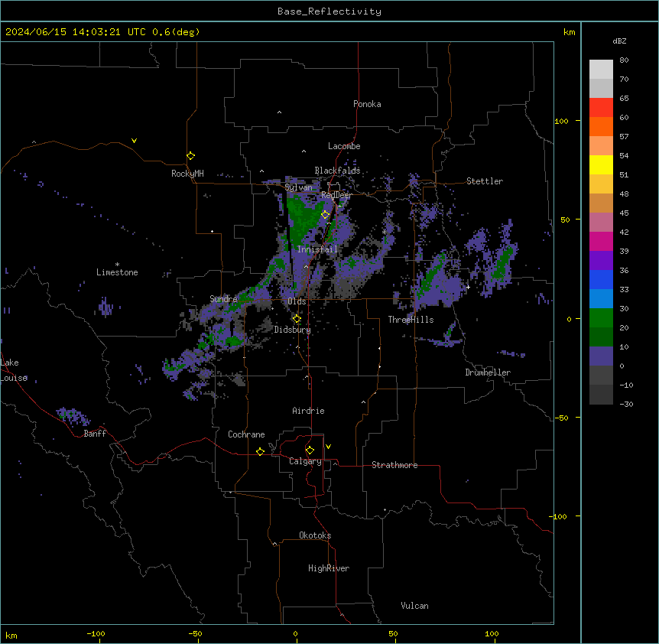Viewport: 659px width, 644px height.
Task: Click the RedDeer label
Action: (336, 195)
